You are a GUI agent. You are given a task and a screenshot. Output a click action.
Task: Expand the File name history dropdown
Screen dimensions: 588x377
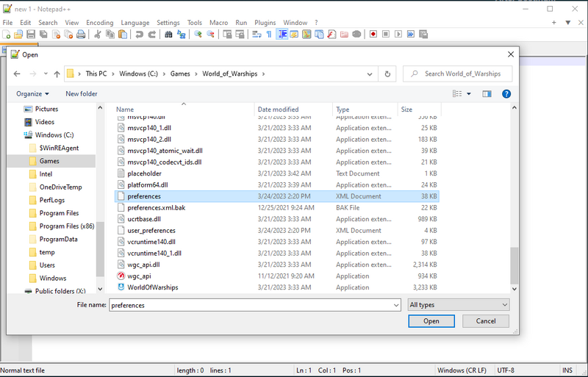[x=395, y=305]
